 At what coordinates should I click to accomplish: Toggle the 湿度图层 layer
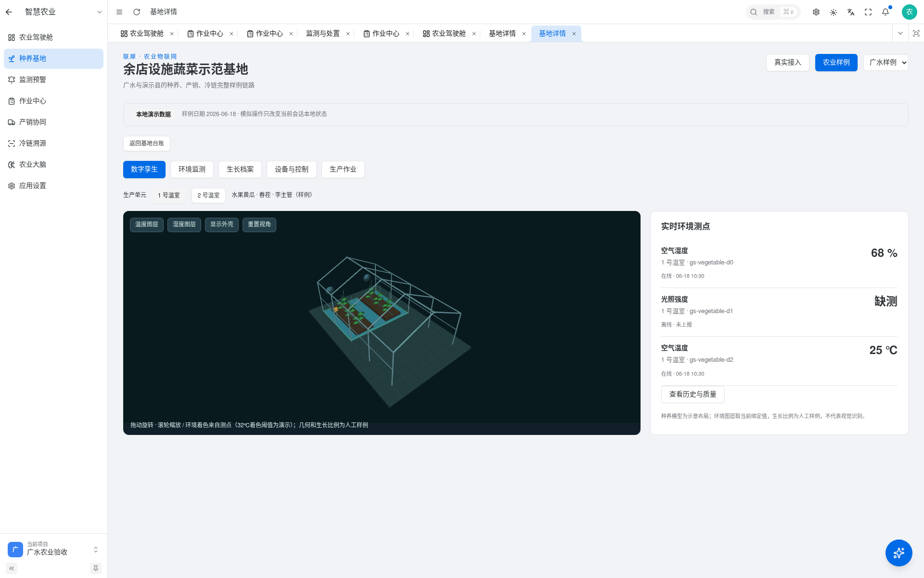click(184, 224)
